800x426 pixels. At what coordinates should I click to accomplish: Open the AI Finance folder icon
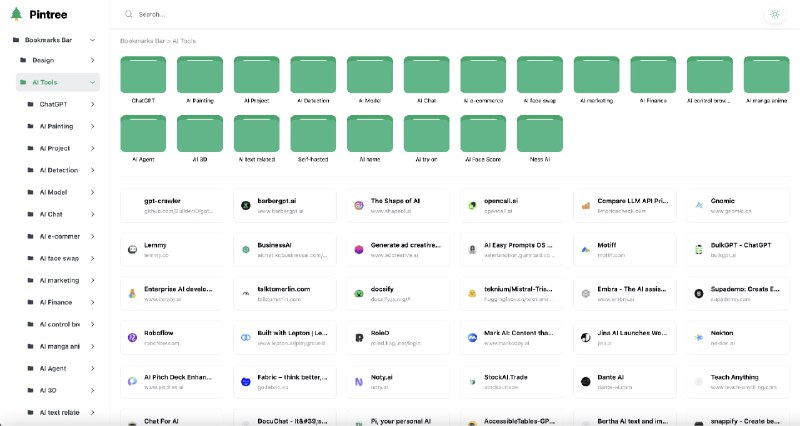coord(654,75)
